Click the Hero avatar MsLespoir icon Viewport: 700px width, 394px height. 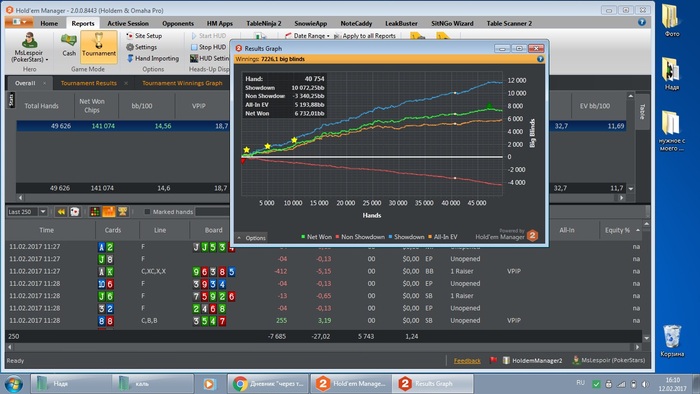pyautogui.click(x=29, y=40)
